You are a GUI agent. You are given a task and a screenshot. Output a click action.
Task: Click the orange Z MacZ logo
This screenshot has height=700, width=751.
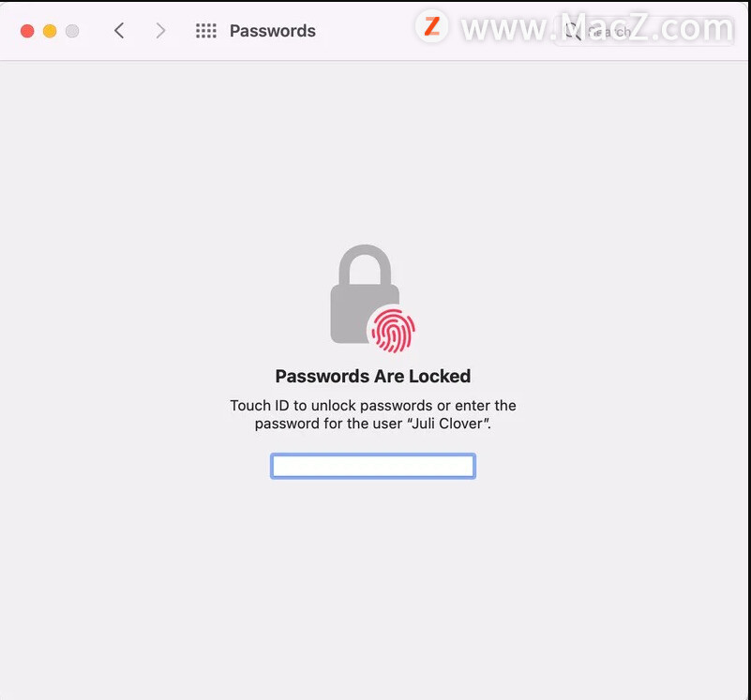pos(432,26)
